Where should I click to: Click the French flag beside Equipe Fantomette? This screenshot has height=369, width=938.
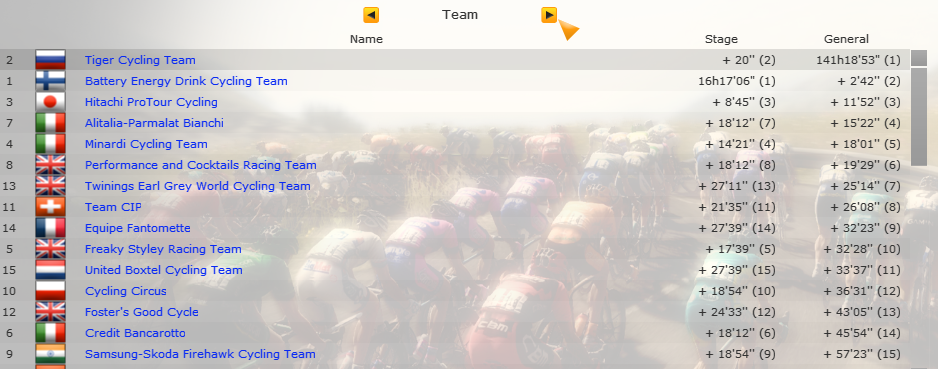point(50,228)
